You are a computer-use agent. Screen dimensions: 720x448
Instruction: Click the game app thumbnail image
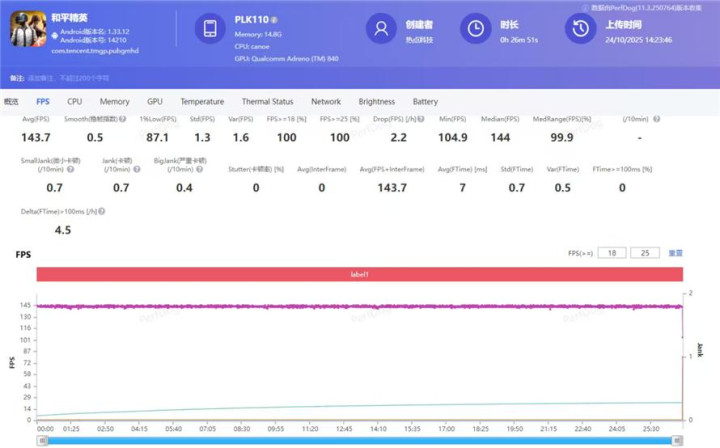pyautogui.click(x=28, y=29)
